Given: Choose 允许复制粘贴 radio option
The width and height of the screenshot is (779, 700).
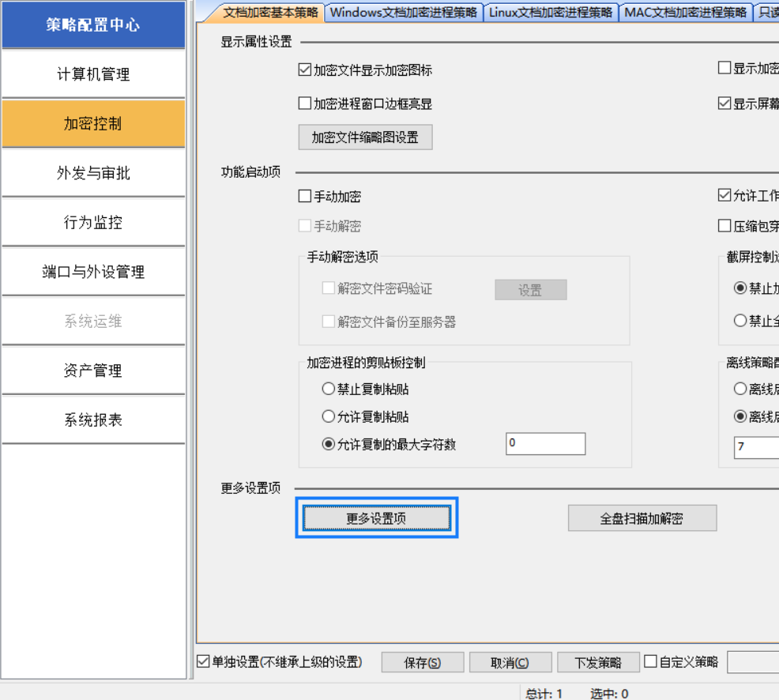Looking at the screenshot, I should pos(329,416).
